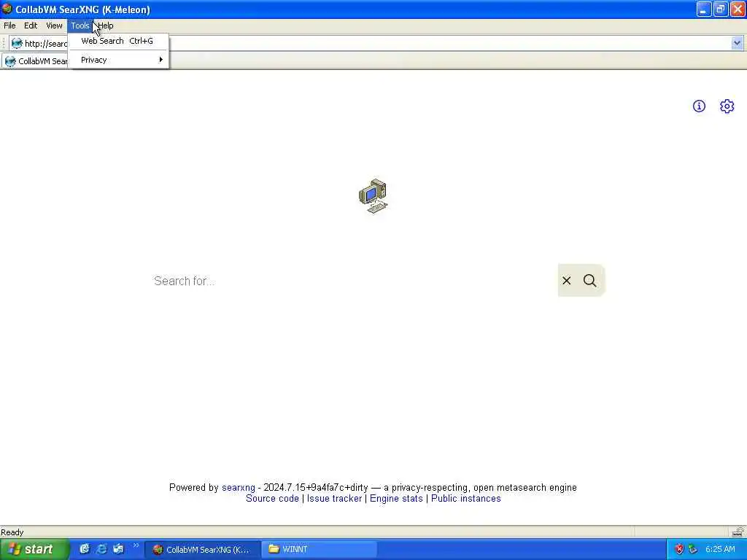The image size is (747, 560).
Task: Choose Web Search from Tools menu
Action: click(x=118, y=41)
